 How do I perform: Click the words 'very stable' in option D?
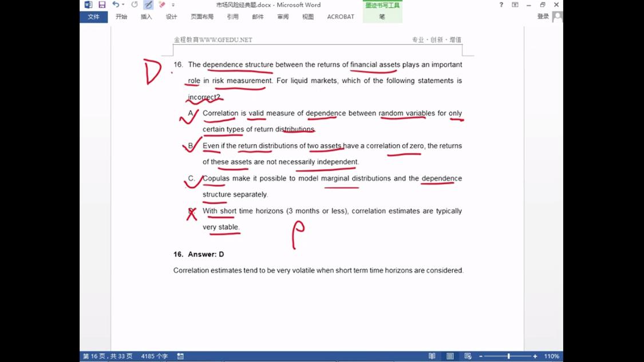[x=221, y=227]
